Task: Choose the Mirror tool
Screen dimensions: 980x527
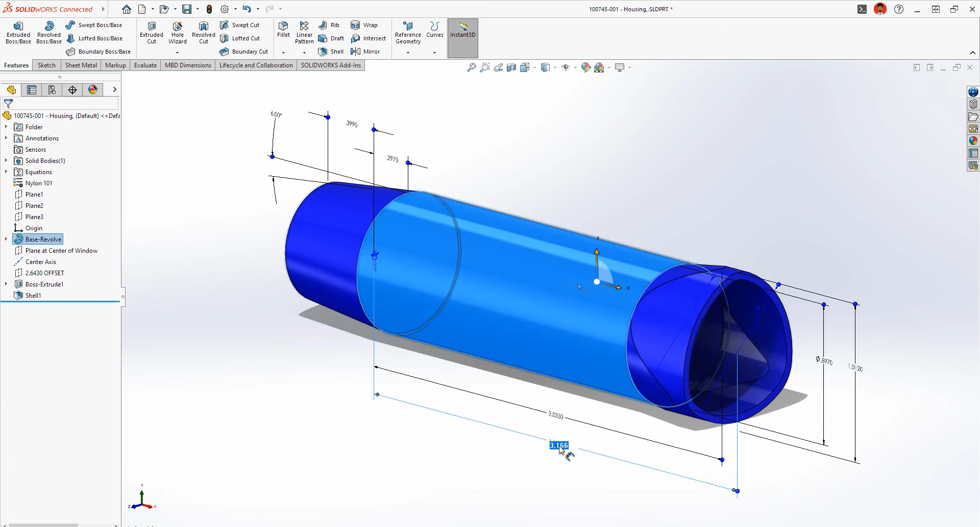Action: (x=365, y=52)
